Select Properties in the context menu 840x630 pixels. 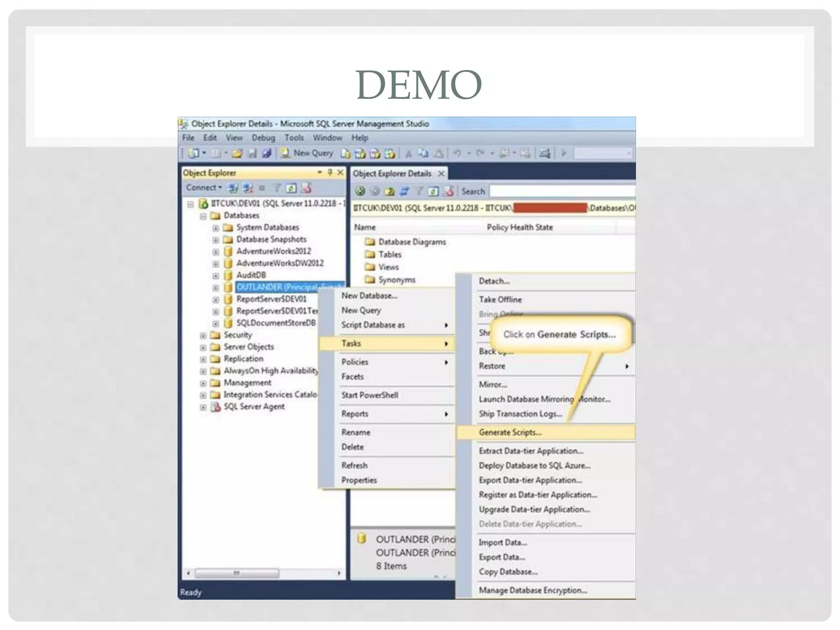click(x=387, y=480)
